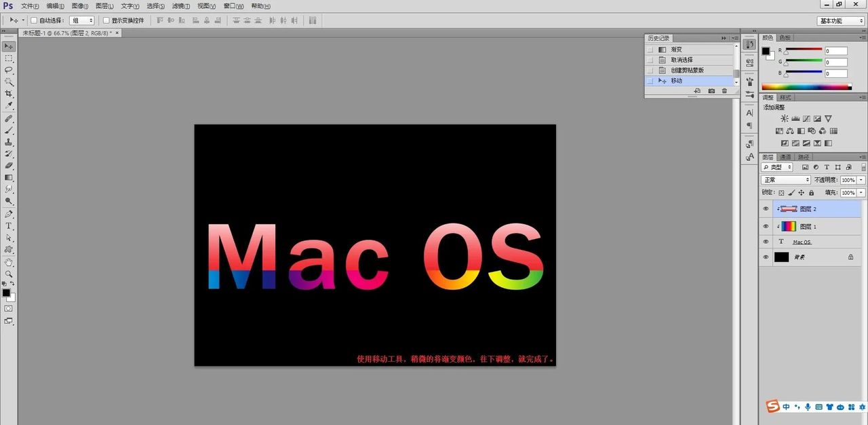The height and width of the screenshot is (425, 868).
Task: Open the 不透明度 slider arrow
Action: point(861,180)
